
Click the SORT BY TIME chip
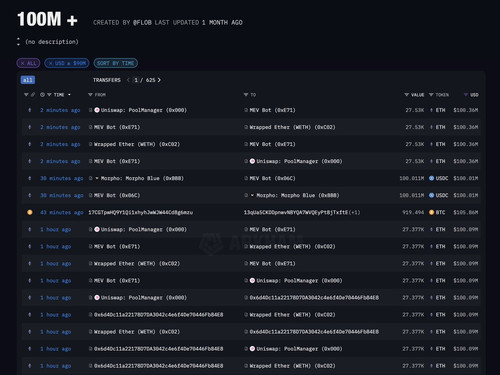click(x=116, y=63)
